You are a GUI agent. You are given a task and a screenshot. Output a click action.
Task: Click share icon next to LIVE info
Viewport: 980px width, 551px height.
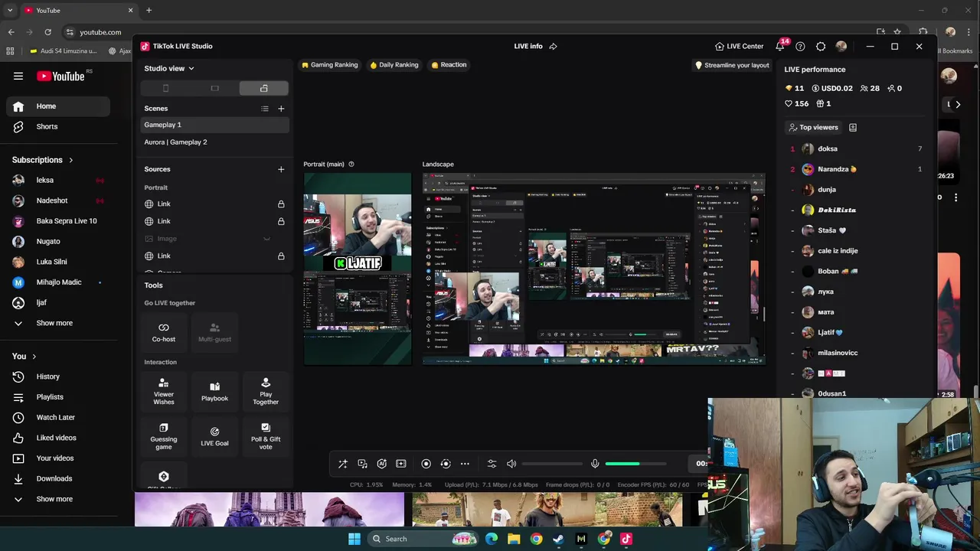[553, 46]
